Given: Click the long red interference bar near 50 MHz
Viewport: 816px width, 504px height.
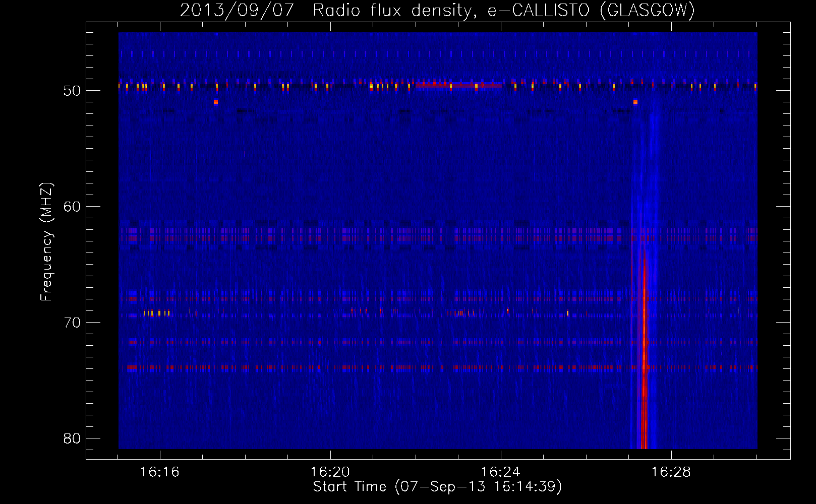Looking at the screenshot, I should [458, 86].
